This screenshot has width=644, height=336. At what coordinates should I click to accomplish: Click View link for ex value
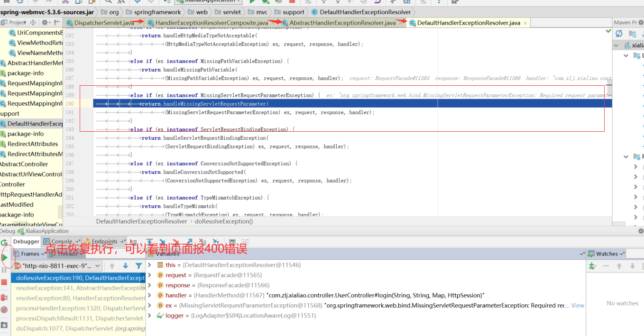pos(578,306)
